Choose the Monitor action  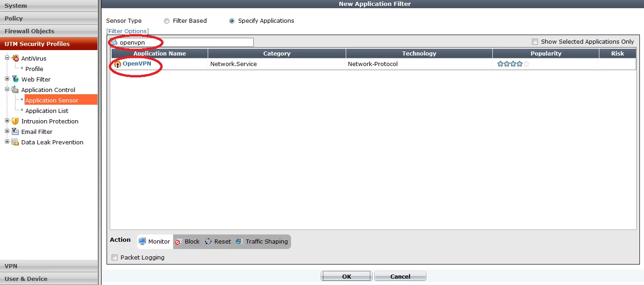[154, 242]
